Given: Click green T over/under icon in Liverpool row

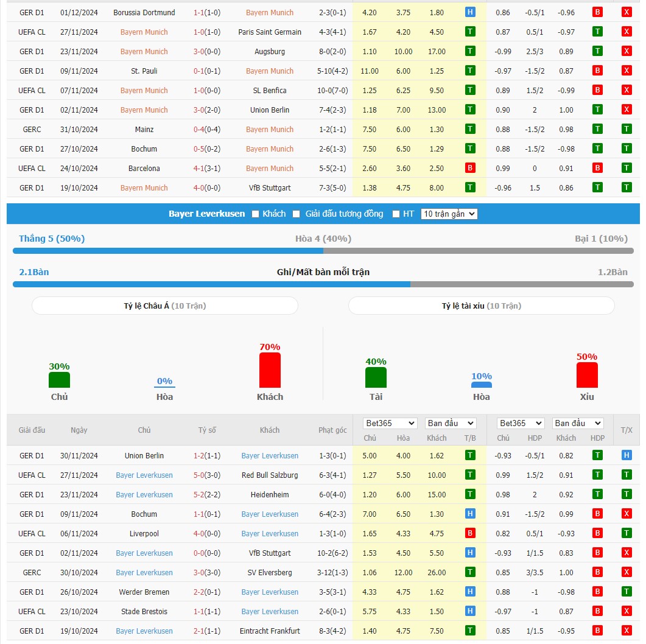Looking at the screenshot, I should pyautogui.click(x=627, y=533).
